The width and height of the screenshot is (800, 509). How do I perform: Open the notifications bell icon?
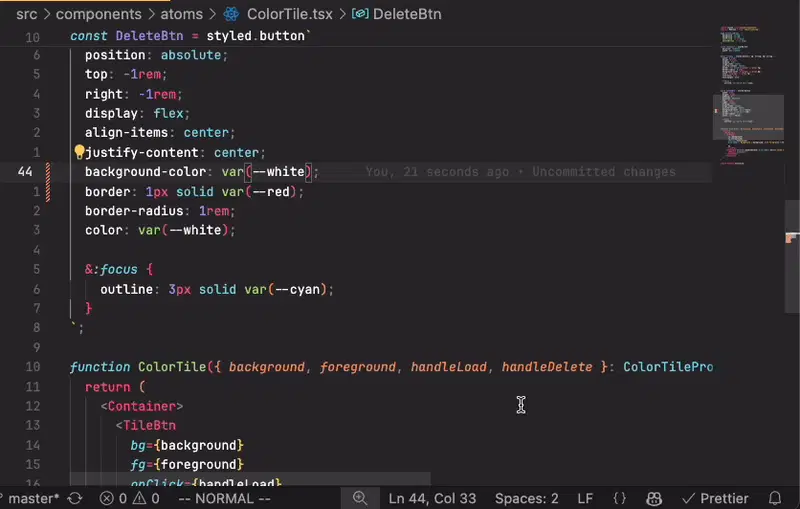tap(775, 498)
